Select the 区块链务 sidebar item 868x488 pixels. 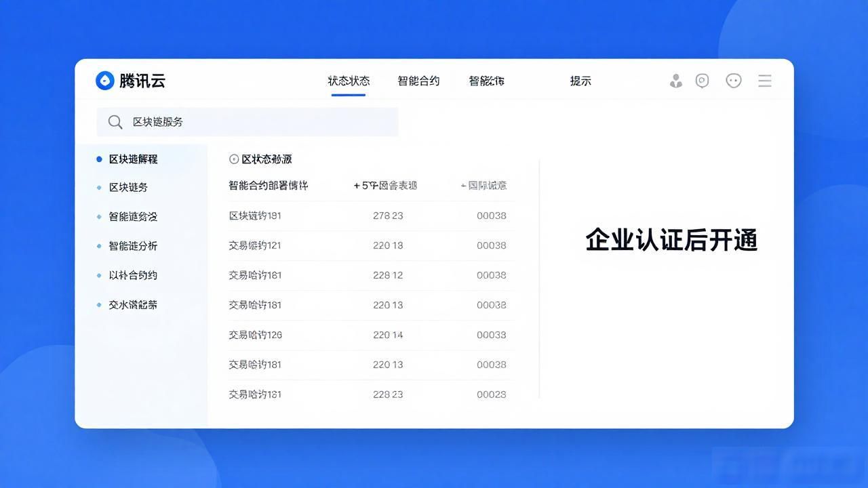pos(128,188)
